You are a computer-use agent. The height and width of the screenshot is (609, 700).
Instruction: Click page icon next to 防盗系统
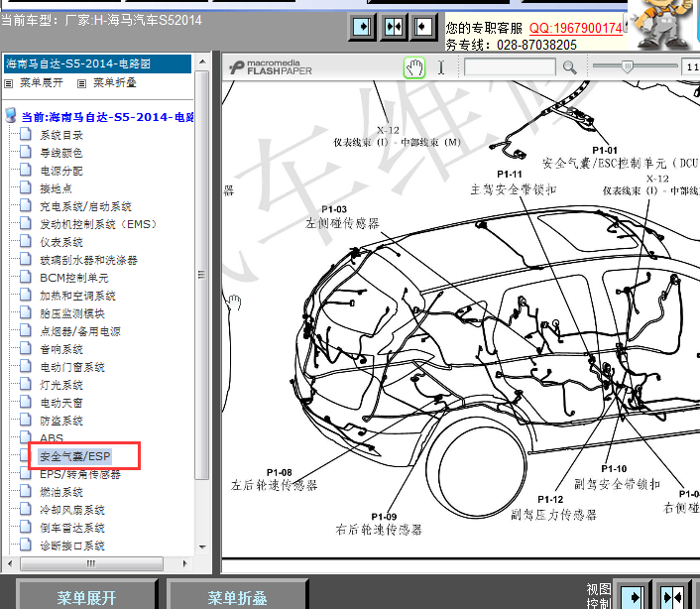coord(26,420)
